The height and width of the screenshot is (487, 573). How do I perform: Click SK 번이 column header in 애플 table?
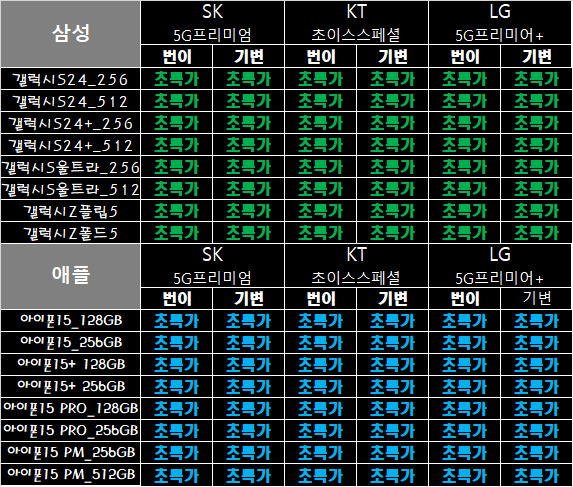tap(177, 298)
